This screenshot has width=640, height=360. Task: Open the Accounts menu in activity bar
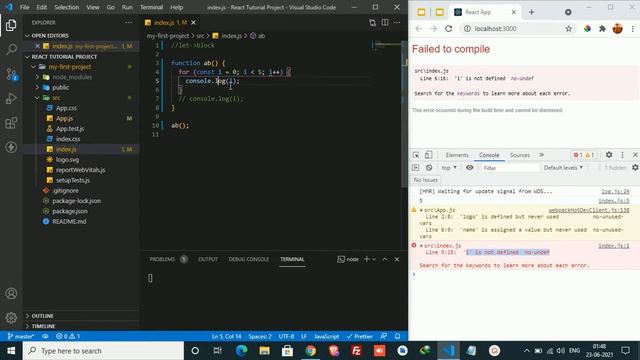(x=11, y=293)
